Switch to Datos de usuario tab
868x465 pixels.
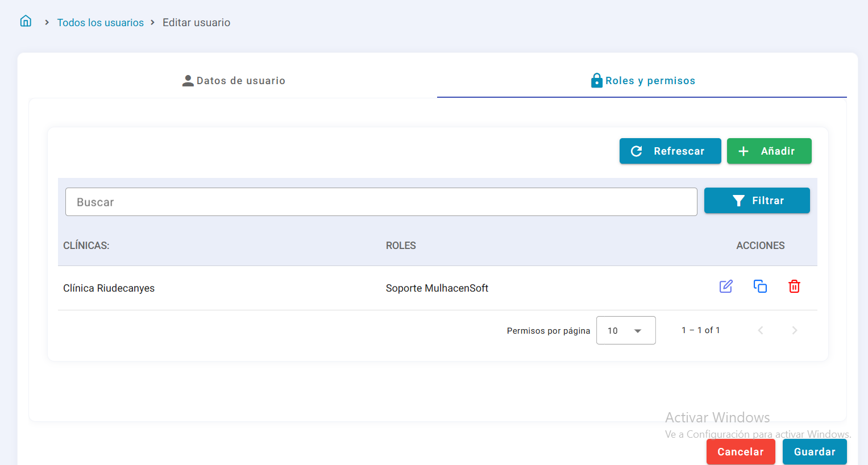coord(234,81)
